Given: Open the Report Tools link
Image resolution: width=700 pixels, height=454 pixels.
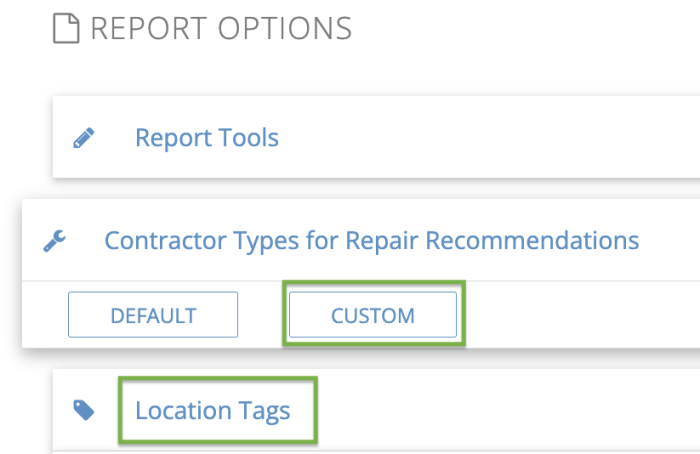Looking at the screenshot, I should (206, 138).
